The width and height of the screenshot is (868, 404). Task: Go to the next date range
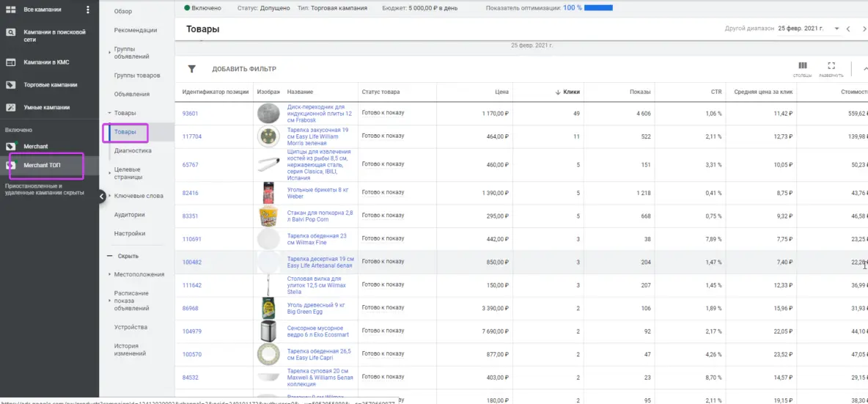tap(862, 29)
